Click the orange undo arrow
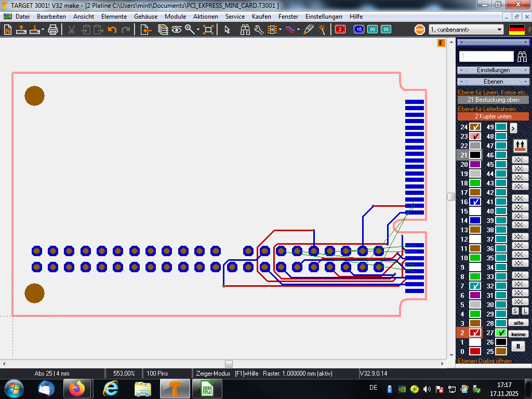532x399 pixels. click(112, 30)
